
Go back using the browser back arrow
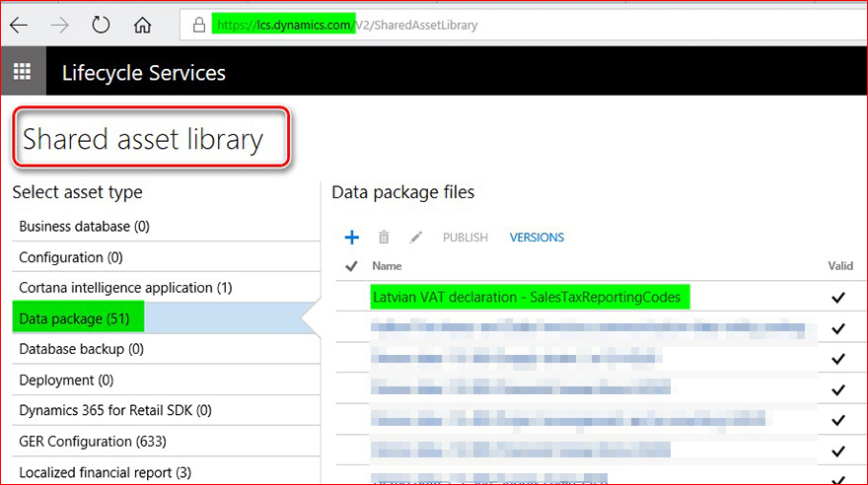point(19,25)
